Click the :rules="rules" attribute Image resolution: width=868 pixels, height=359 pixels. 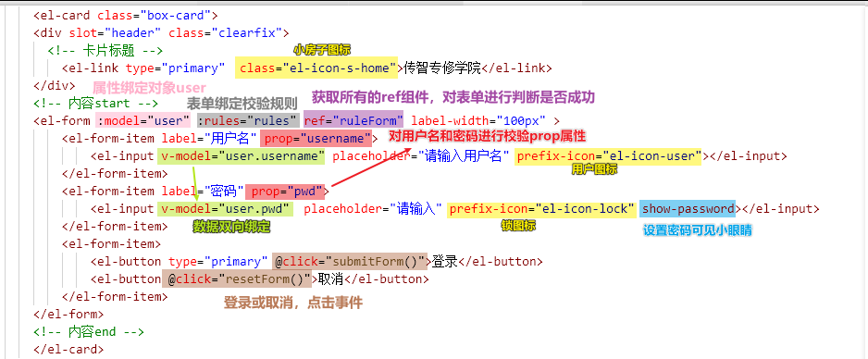[x=247, y=120]
